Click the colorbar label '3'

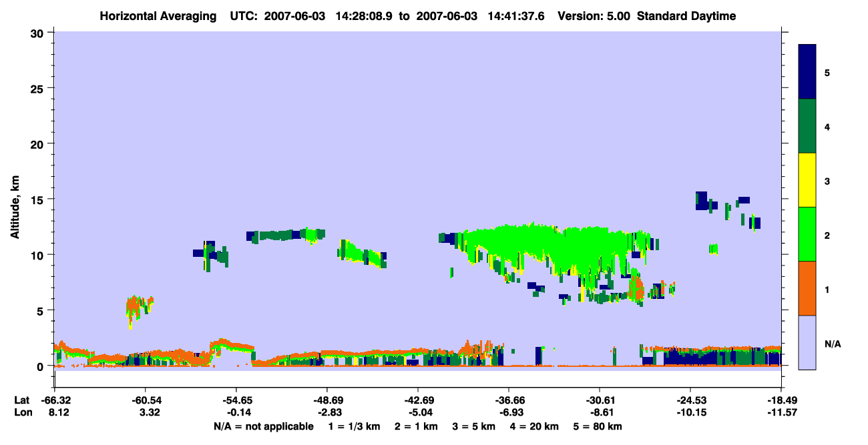coord(827,181)
